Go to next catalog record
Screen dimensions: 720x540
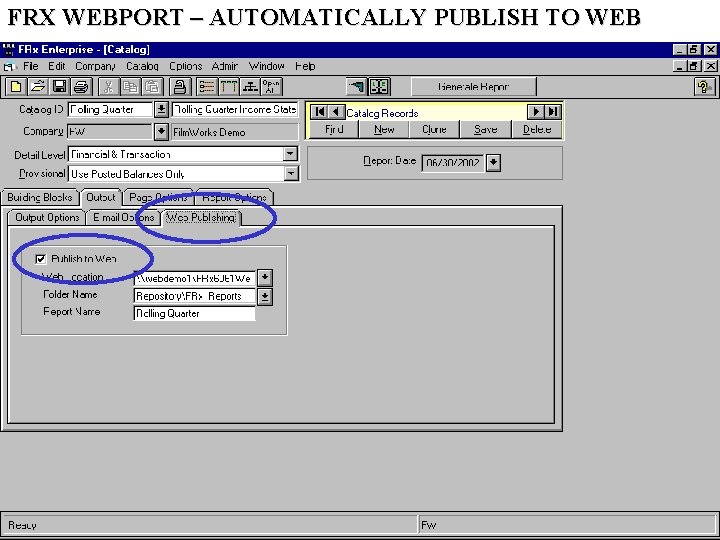[535, 112]
